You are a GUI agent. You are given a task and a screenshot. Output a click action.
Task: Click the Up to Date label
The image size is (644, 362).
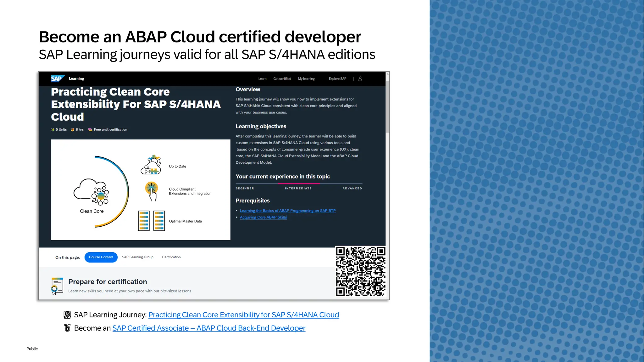pyautogui.click(x=177, y=167)
